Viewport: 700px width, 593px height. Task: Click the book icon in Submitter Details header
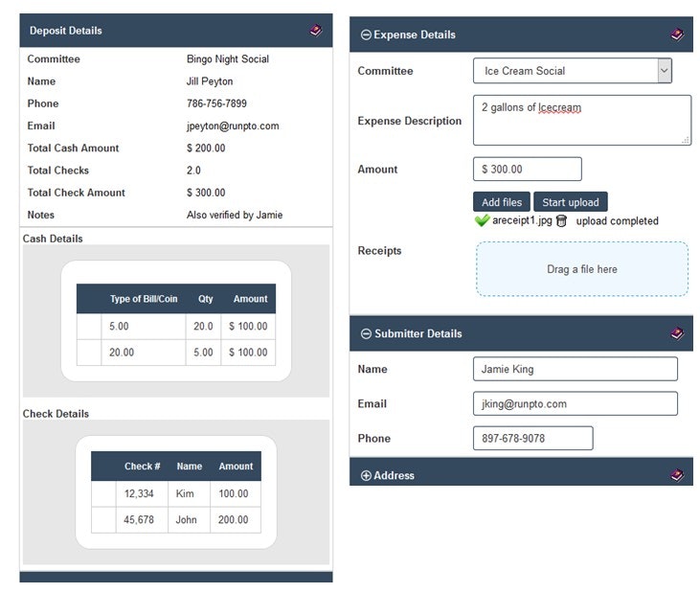coord(677,333)
